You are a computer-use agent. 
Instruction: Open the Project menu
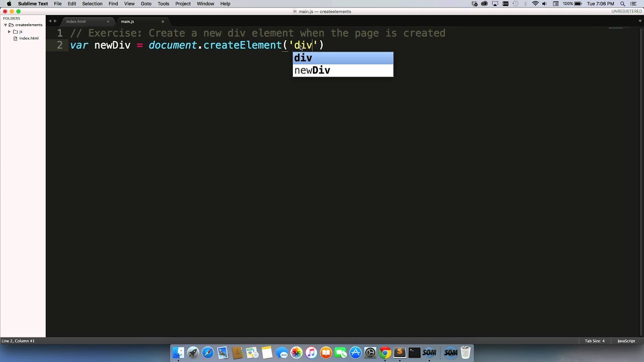coord(183,4)
